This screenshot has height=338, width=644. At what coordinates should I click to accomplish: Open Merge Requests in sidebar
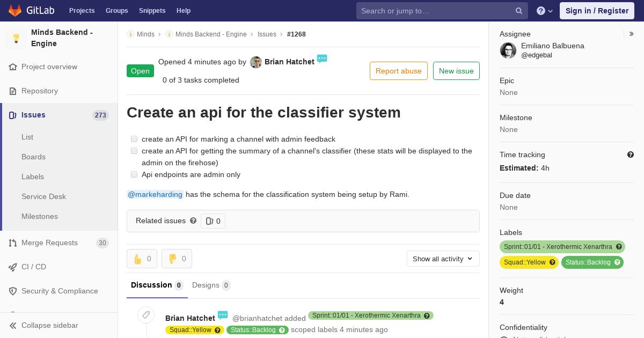tap(49, 243)
